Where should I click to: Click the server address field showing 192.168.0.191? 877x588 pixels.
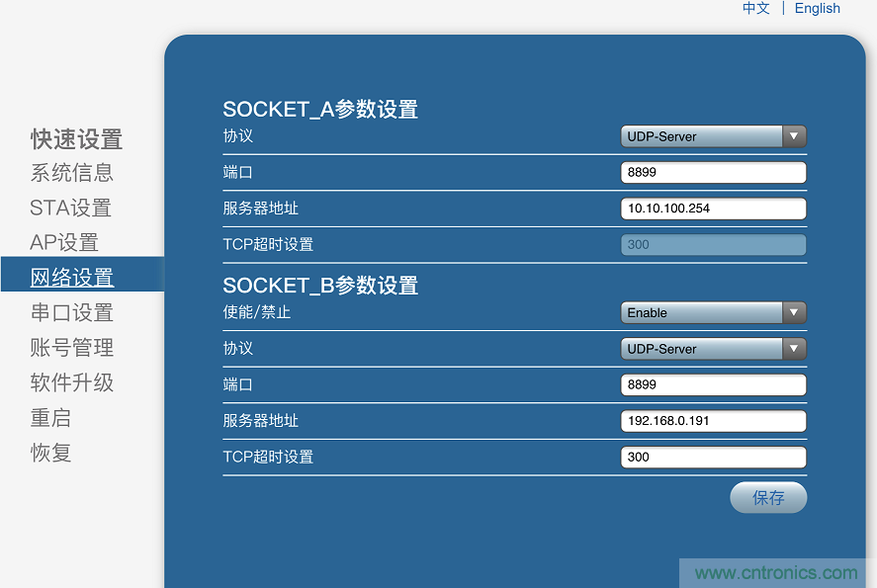(712, 420)
